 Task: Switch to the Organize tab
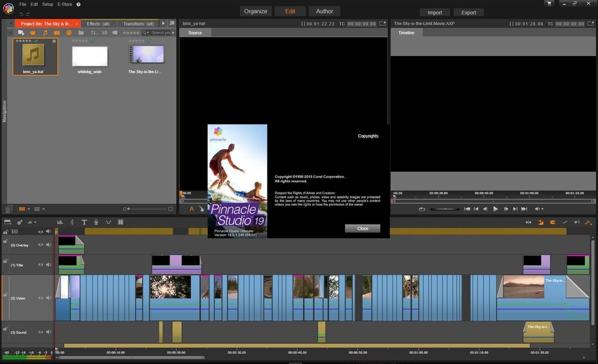(x=256, y=11)
